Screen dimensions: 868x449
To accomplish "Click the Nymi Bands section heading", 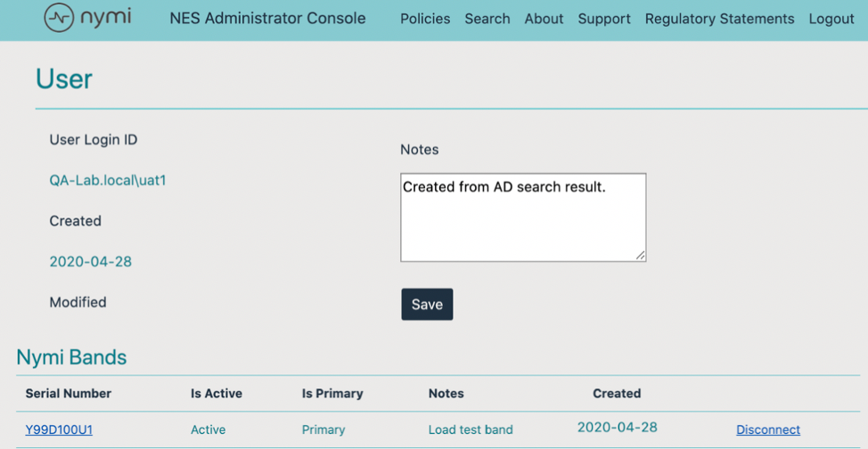I will click(x=72, y=357).
